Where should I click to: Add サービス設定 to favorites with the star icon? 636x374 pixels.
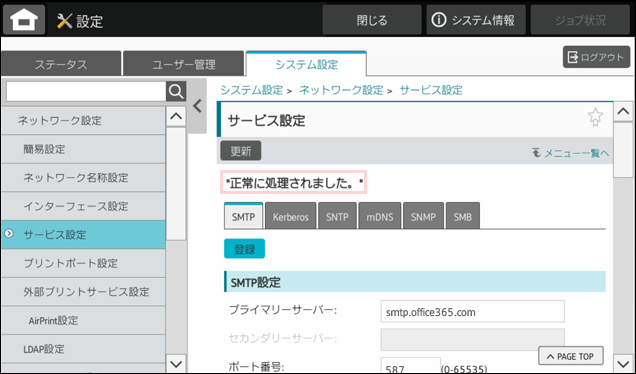click(595, 117)
